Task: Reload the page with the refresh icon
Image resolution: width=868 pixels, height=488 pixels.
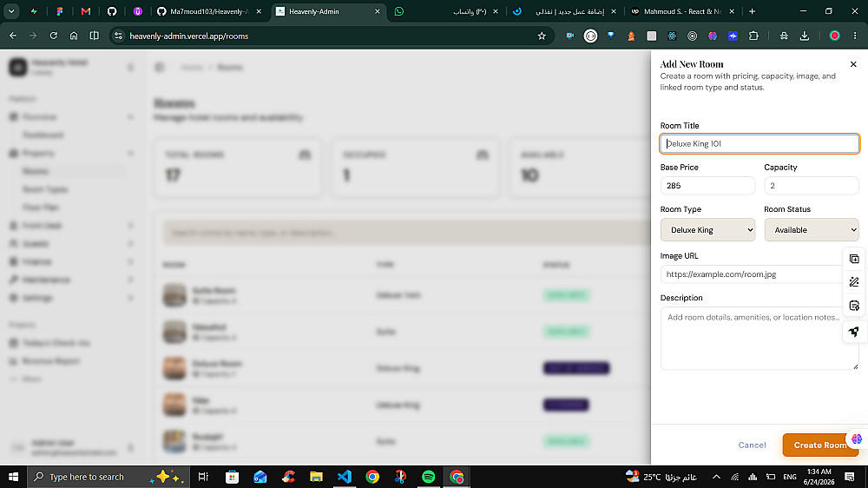Action: 54,36
